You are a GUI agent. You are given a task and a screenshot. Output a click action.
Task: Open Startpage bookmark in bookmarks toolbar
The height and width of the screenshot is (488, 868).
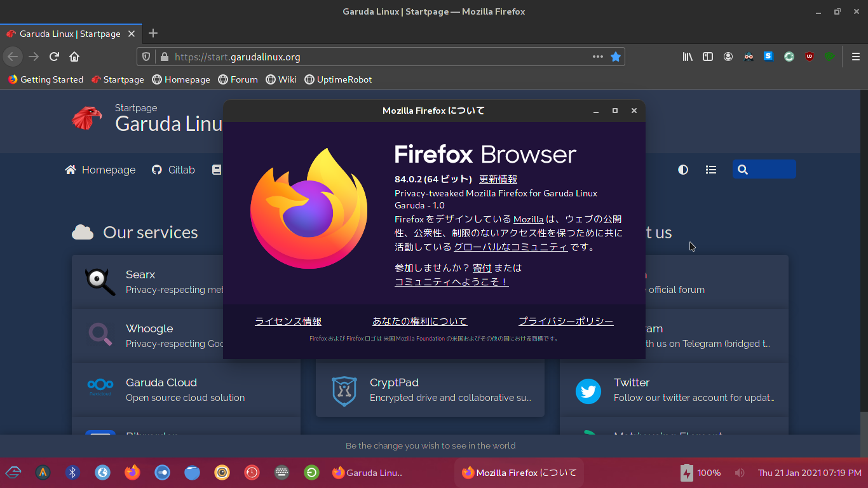pos(118,79)
